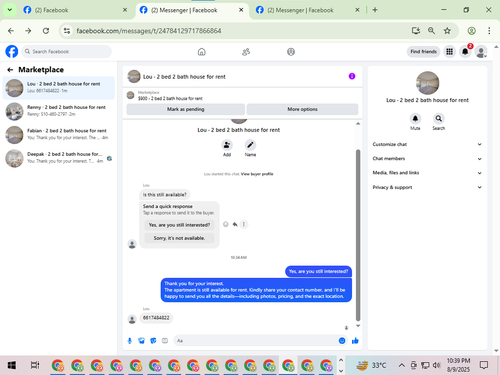Click Lou's message 'Is this still available?'

point(165,195)
